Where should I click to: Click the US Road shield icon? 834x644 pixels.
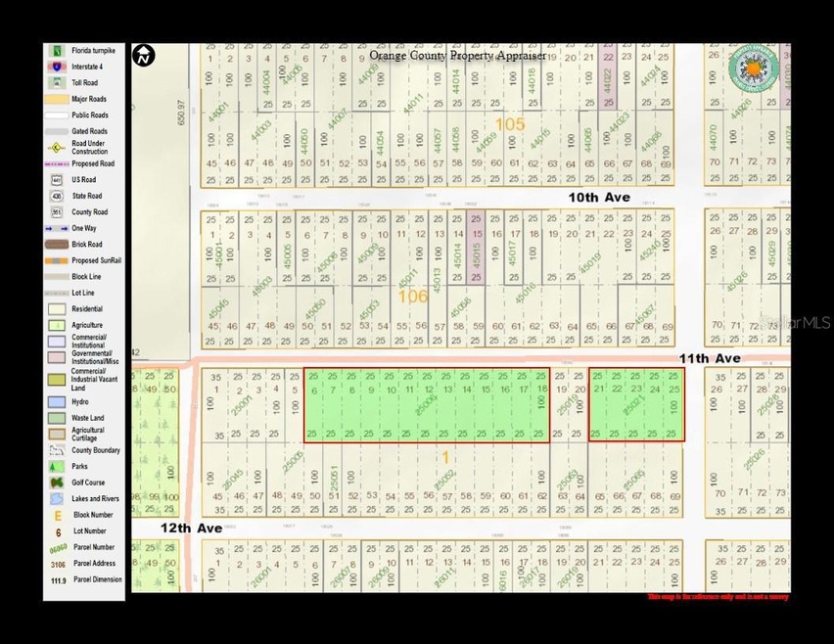(57, 180)
